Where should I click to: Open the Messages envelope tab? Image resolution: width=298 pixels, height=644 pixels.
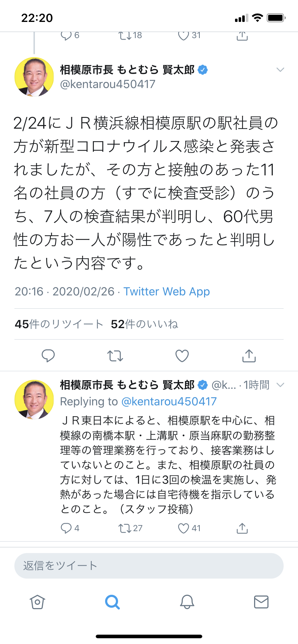coord(261,602)
